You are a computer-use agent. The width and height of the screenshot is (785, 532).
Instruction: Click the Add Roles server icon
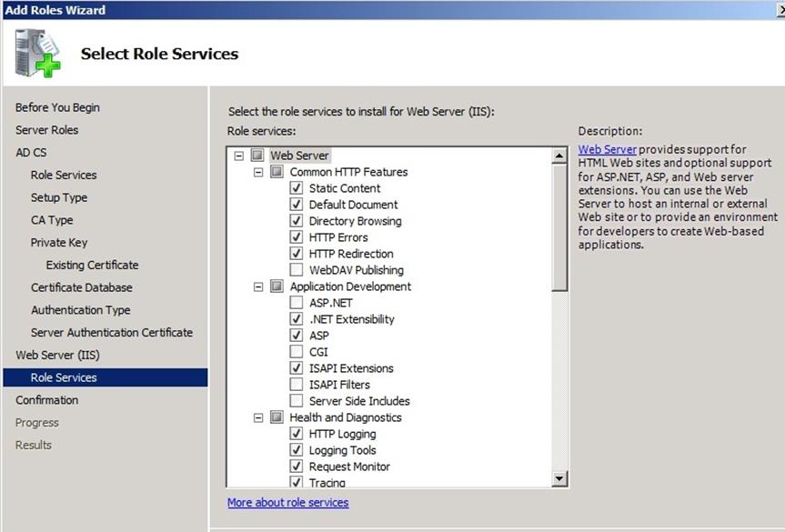(x=37, y=53)
